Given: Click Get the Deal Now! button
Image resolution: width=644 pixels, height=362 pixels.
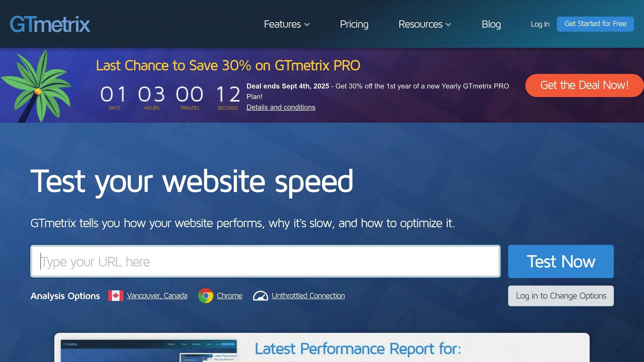Looking at the screenshot, I should [x=584, y=85].
